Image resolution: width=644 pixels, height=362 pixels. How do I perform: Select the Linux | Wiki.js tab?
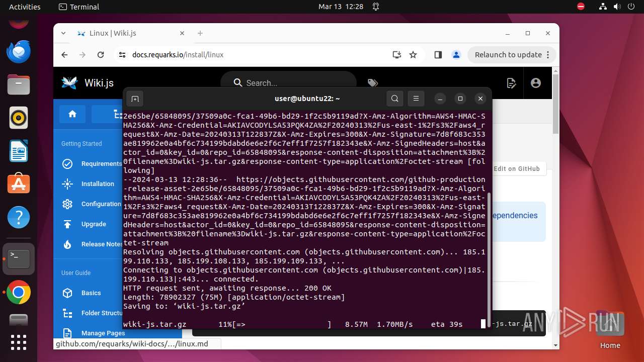pos(131,33)
